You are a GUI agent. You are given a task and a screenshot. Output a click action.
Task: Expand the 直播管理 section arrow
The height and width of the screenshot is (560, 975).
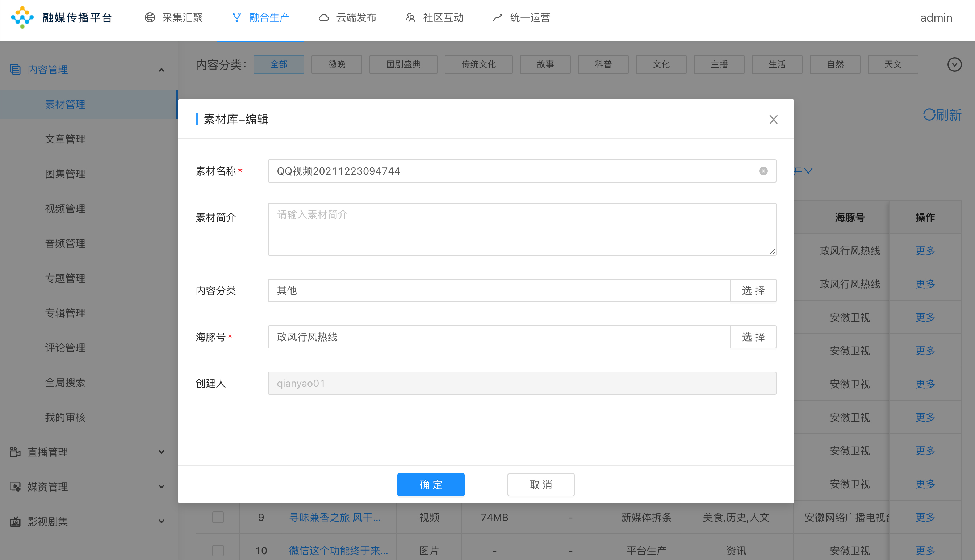[x=162, y=452]
